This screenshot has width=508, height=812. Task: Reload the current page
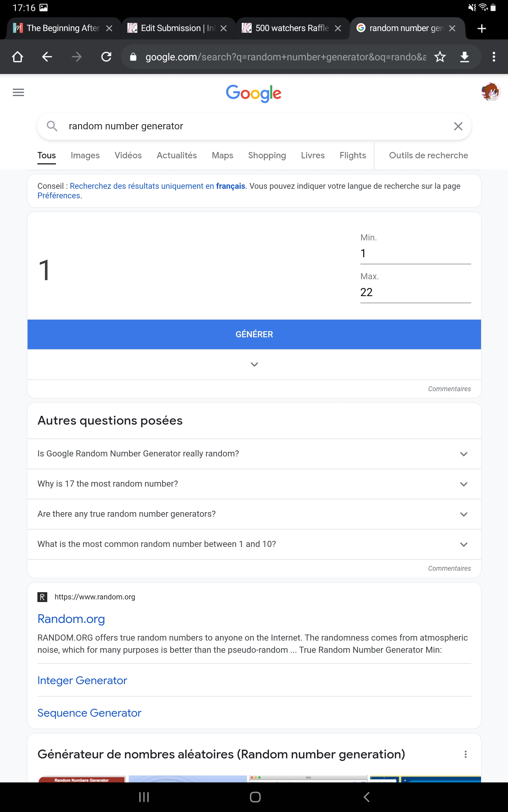point(106,57)
